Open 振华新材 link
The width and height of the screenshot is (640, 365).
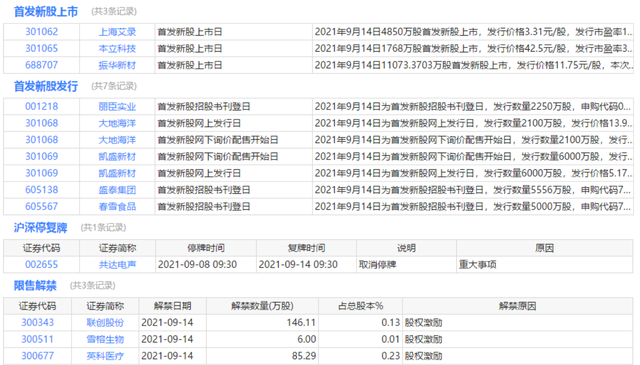coord(117,65)
